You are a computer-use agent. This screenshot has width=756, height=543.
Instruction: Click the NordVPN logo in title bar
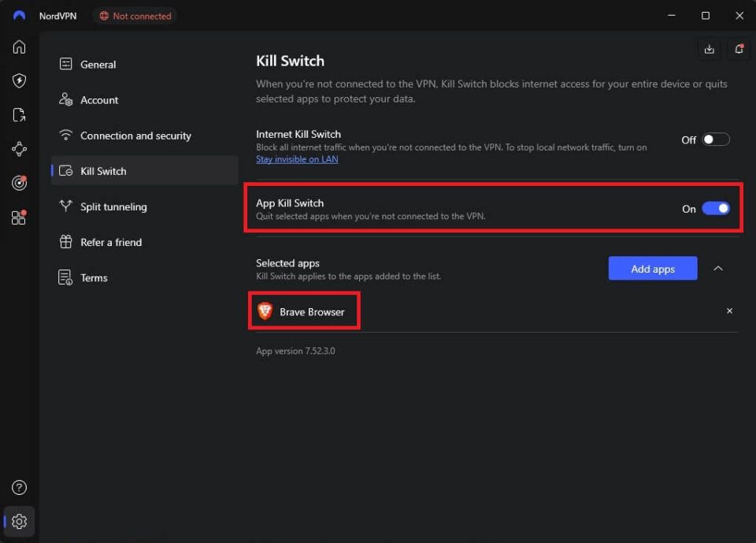tap(19, 16)
